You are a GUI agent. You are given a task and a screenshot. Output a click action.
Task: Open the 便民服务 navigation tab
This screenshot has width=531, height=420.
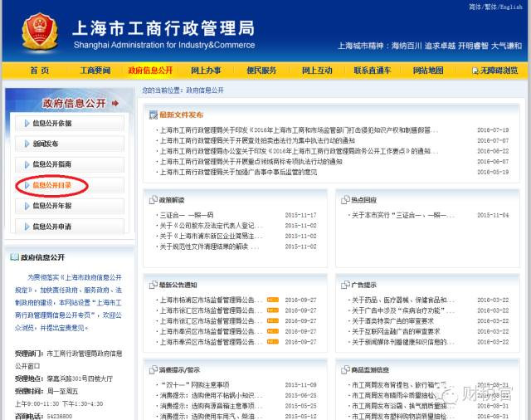[261, 71]
